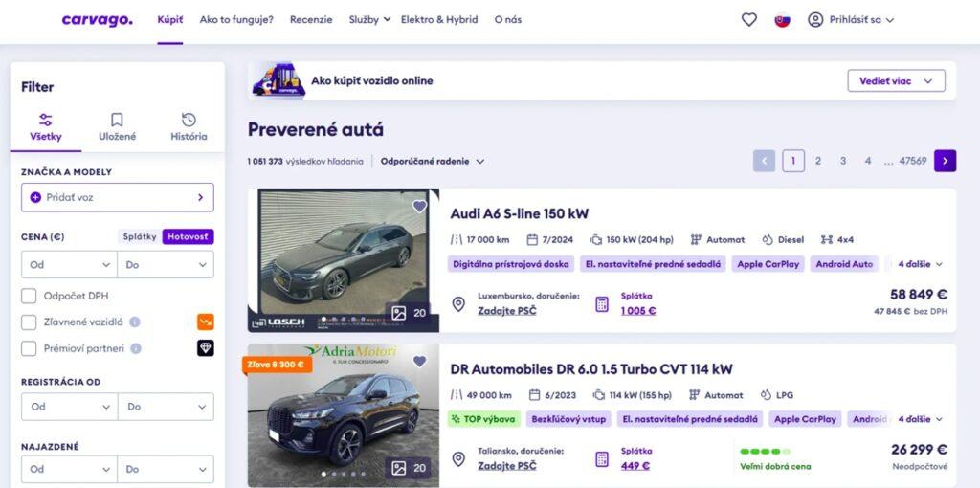
Task: Favorite the Audi A6 S-line listing
Action: 419,206
